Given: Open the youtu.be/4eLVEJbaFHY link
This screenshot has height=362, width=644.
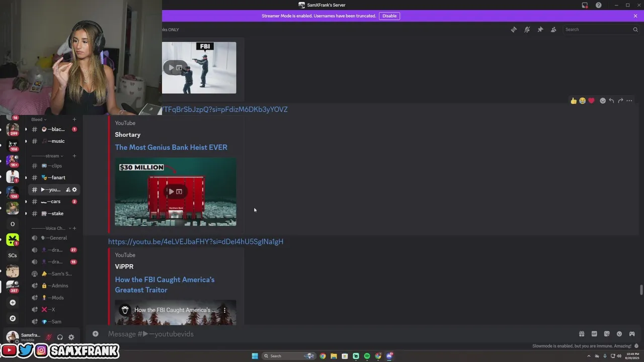Looking at the screenshot, I should [196, 242].
